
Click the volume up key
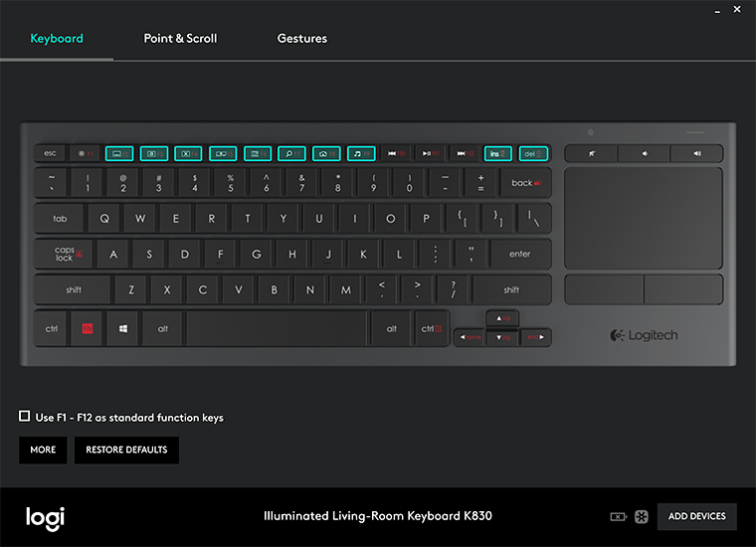[x=696, y=154]
